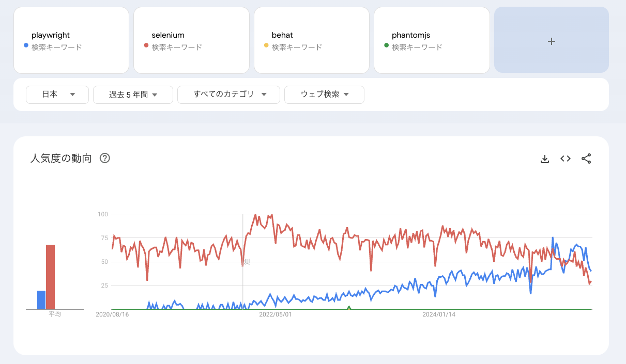Viewport: 626px width, 364px height.
Task: Click the red selenium color dot
Action: [x=146, y=45]
